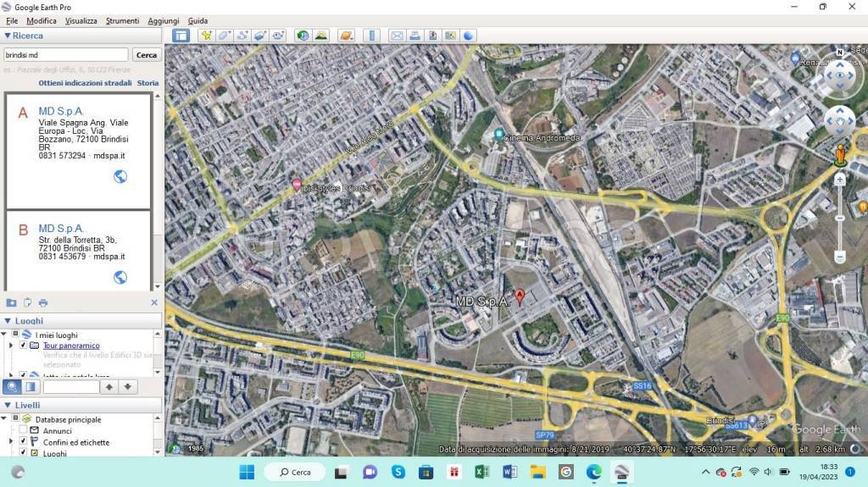Select the Add image overlay tool
868x487 pixels.
259,36
